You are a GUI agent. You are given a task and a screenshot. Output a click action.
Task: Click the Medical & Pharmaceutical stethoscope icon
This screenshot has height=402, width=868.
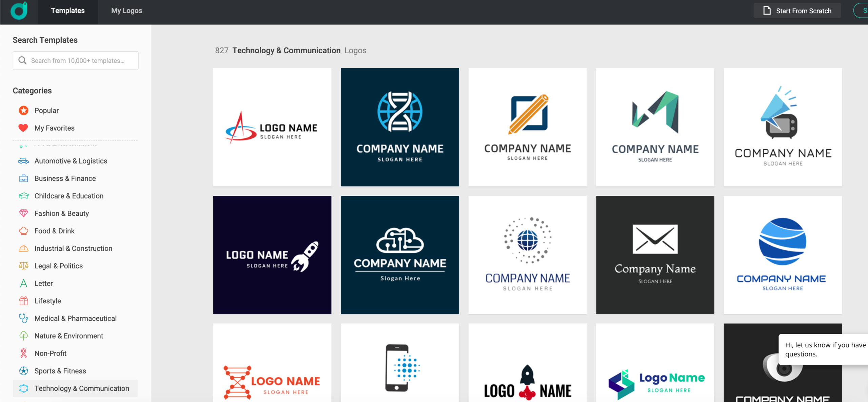(x=23, y=318)
